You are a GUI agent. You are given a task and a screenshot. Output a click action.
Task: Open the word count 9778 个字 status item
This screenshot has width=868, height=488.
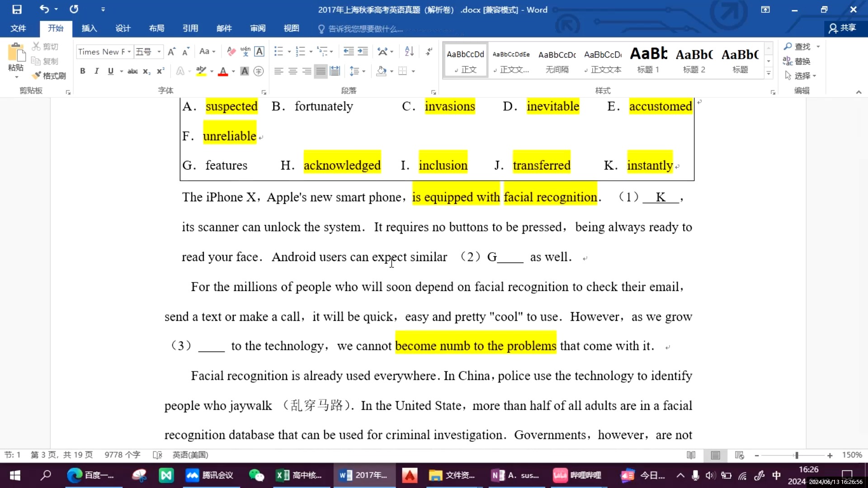tap(123, 455)
